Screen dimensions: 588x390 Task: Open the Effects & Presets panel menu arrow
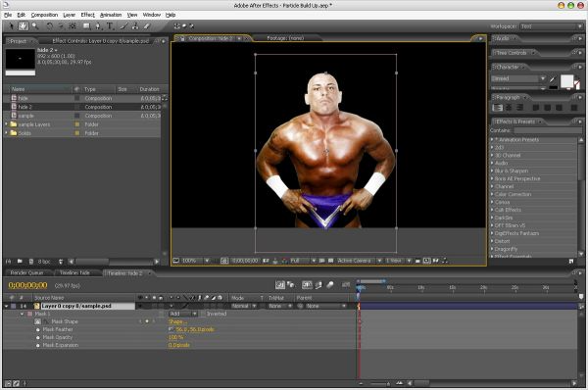coord(580,122)
